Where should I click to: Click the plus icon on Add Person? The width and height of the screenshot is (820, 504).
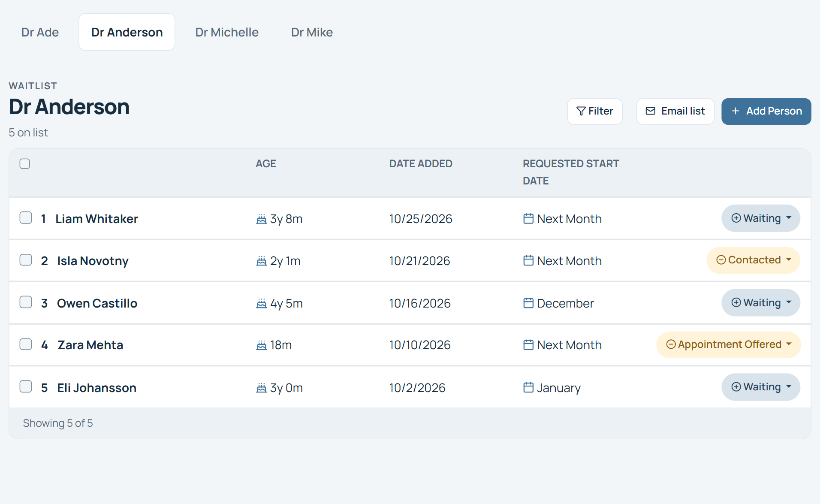pos(736,111)
